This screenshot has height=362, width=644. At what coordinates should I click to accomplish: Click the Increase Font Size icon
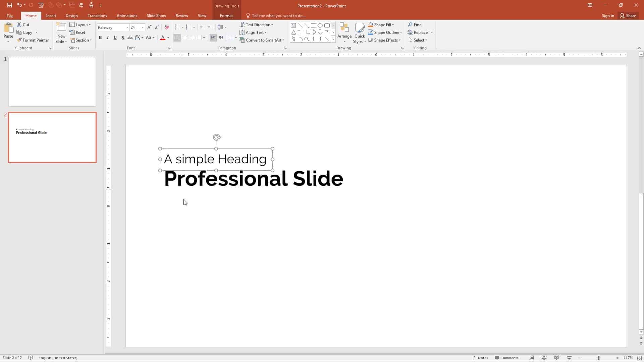pyautogui.click(x=150, y=27)
